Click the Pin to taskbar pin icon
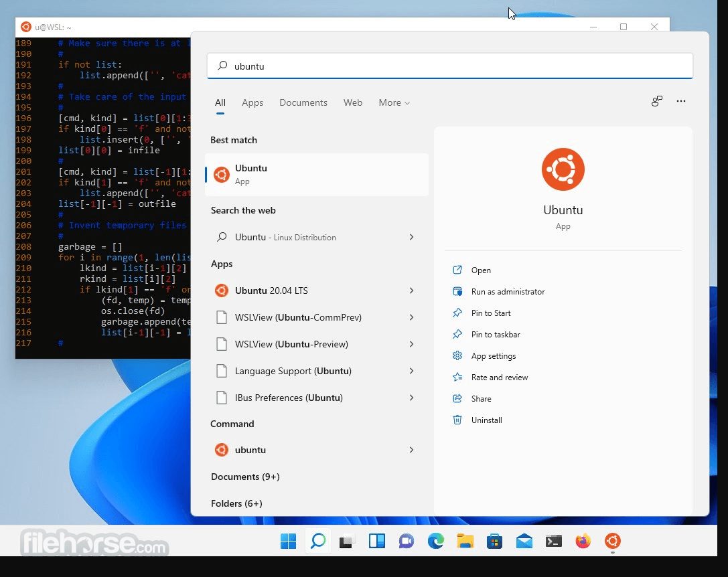The width and height of the screenshot is (728, 577). click(x=457, y=334)
